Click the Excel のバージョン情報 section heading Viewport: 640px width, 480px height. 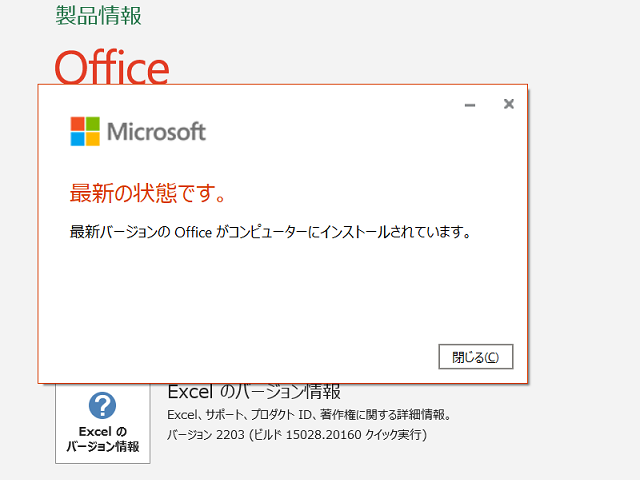(254, 392)
